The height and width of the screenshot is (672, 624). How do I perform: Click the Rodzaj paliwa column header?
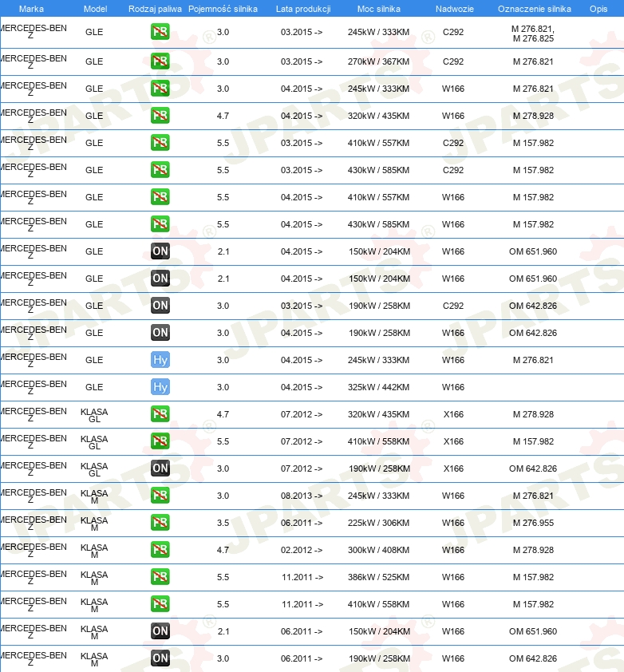click(155, 9)
